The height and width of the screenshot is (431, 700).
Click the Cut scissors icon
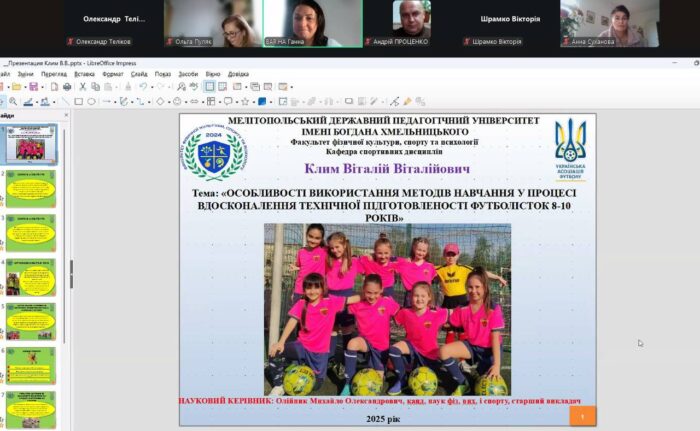click(x=82, y=87)
